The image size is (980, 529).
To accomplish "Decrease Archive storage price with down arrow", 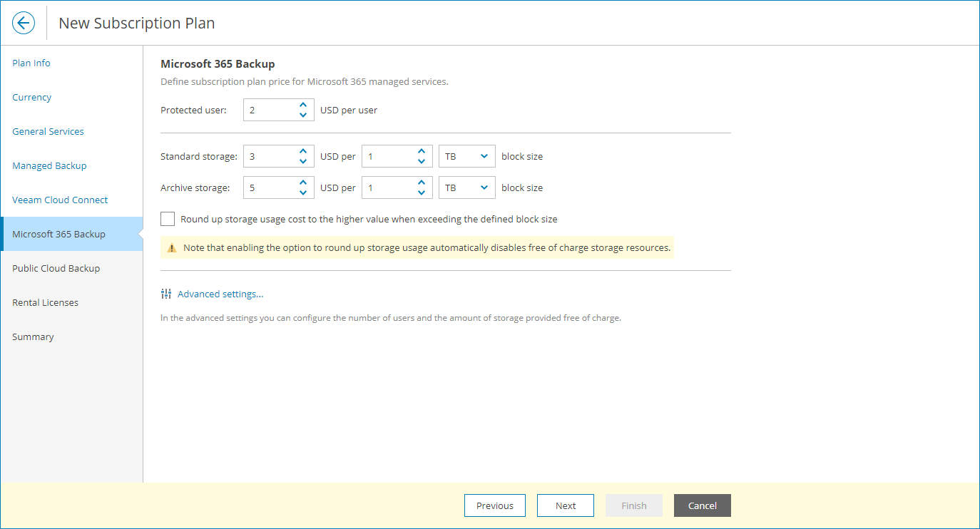I will [303, 193].
